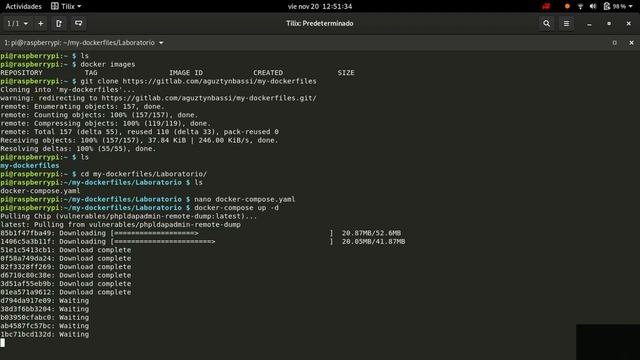Click the 'nano docker-compose.yaml' command
The height and width of the screenshot is (360, 640).
[244, 199]
